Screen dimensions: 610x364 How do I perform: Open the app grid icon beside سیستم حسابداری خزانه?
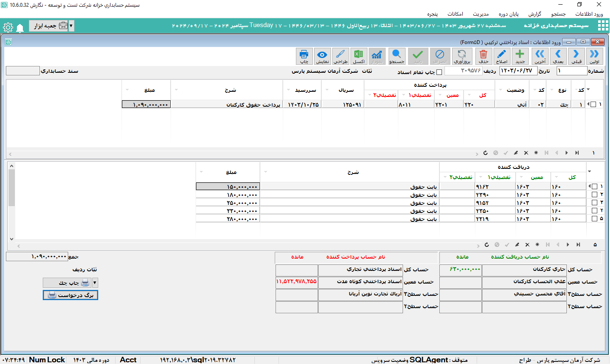click(x=603, y=26)
